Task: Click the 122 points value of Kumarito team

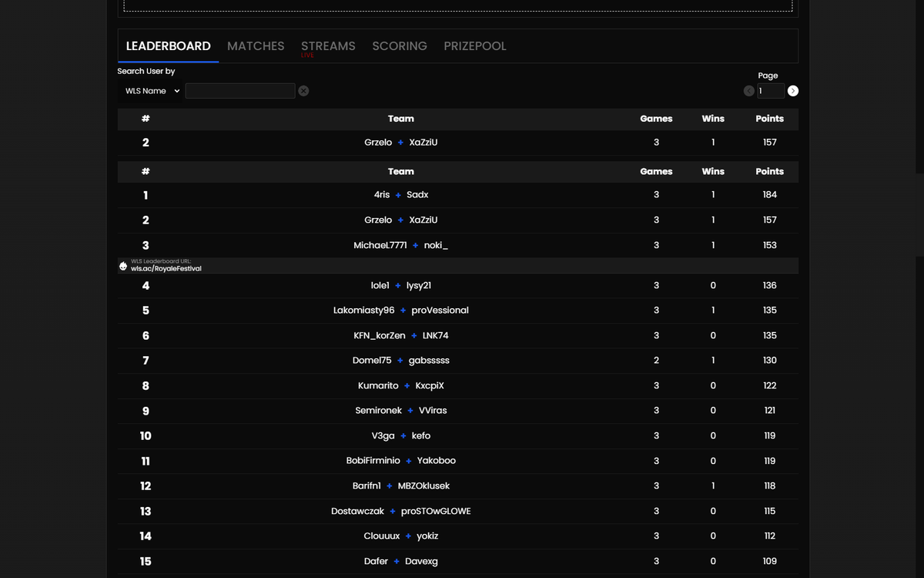Action: [770, 386]
